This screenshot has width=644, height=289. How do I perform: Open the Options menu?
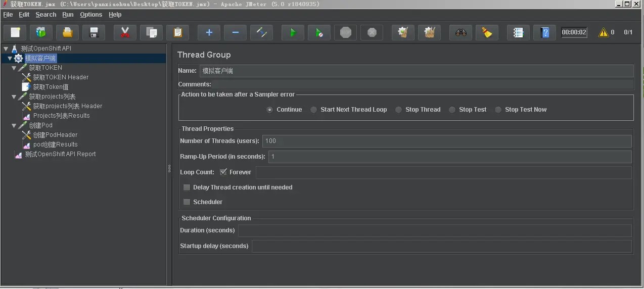(x=91, y=15)
